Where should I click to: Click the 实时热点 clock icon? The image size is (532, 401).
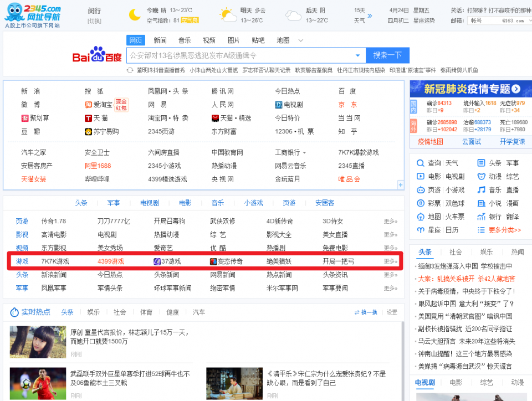pyautogui.click(x=14, y=312)
